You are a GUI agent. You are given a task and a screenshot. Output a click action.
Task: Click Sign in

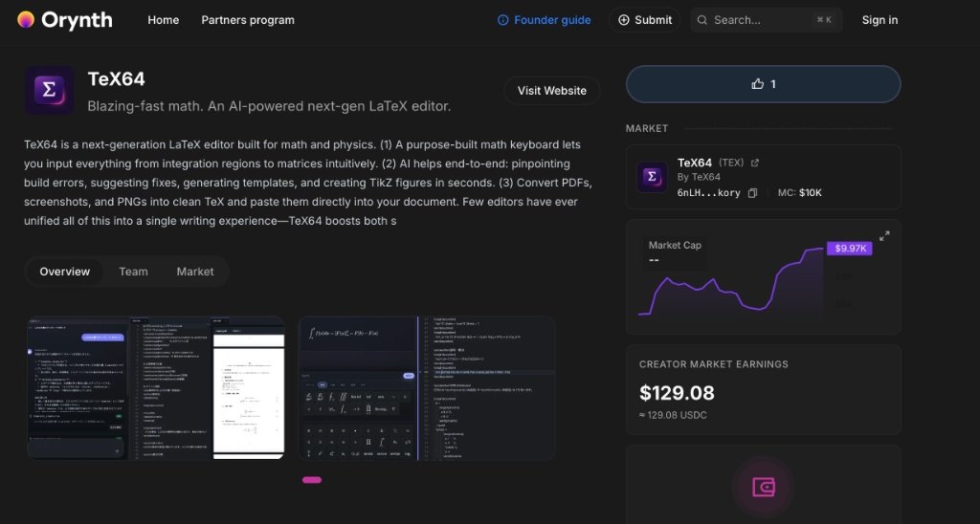click(880, 20)
